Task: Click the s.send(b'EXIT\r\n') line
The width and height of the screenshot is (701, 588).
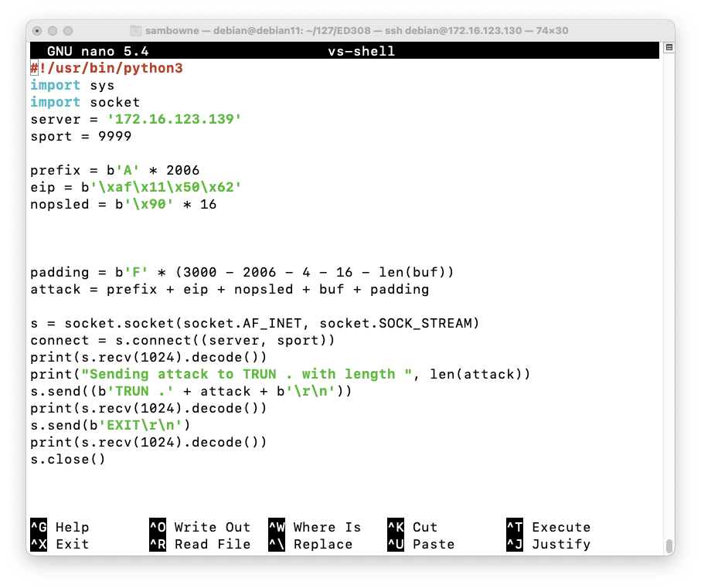Action: pyautogui.click(x=111, y=425)
